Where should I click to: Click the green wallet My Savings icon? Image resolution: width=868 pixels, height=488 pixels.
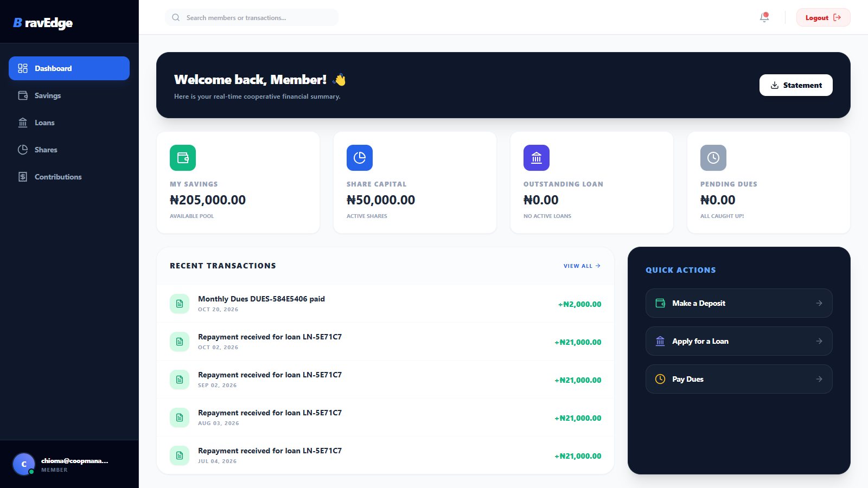pos(183,158)
